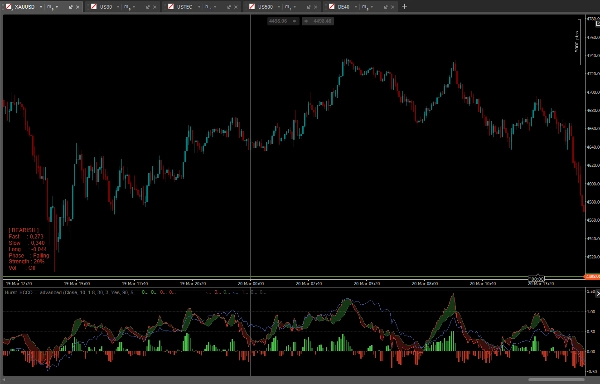The width and height of the screenshot is (600, 384).
Task: Detach the US30 chart into new window
Action: coord(148,7)
